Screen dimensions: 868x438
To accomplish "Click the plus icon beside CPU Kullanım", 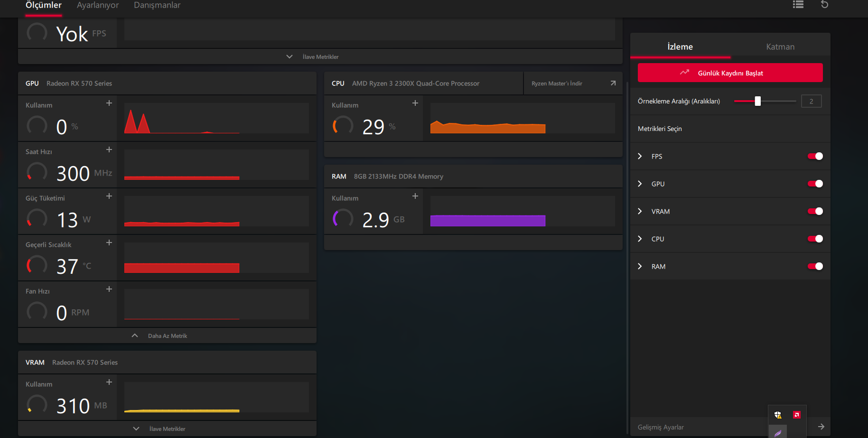I will click(415, 103).
